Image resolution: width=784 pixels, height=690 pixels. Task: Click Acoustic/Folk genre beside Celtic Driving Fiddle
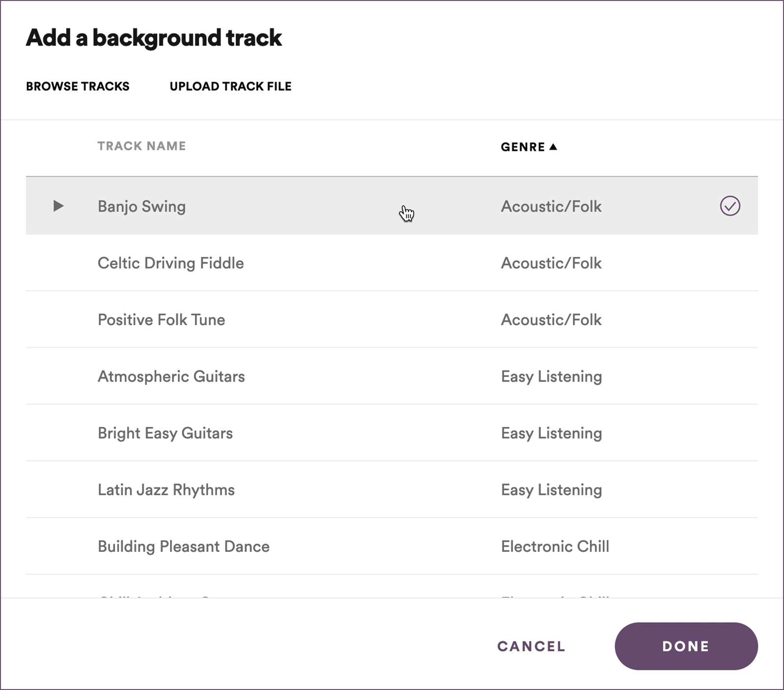pos(551,263)
